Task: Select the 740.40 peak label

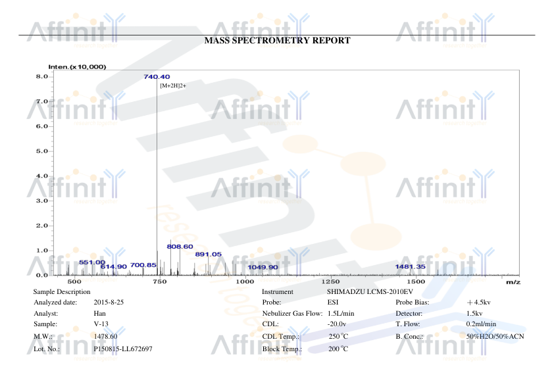Action: point(157,77)
